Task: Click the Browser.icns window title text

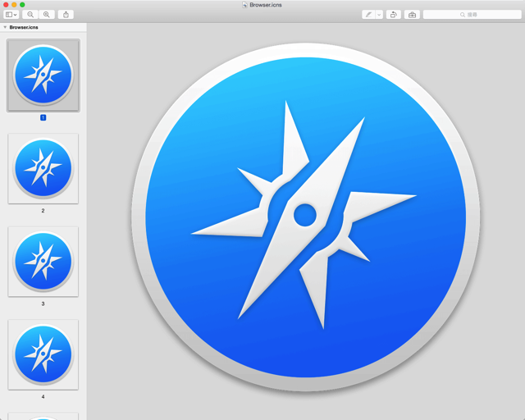Action: pyautogui.click(x=266, y=5)
